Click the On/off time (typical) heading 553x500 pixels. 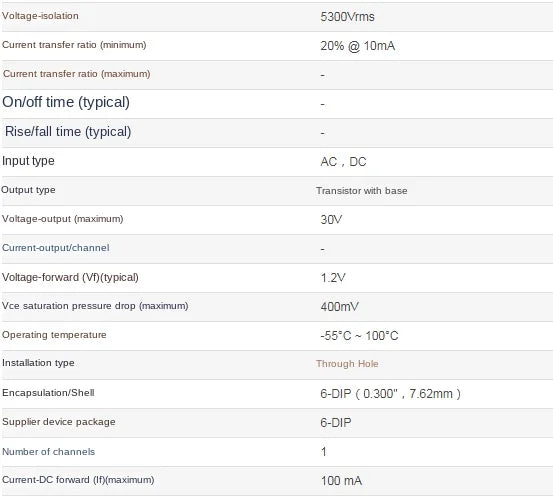[66, 102]
